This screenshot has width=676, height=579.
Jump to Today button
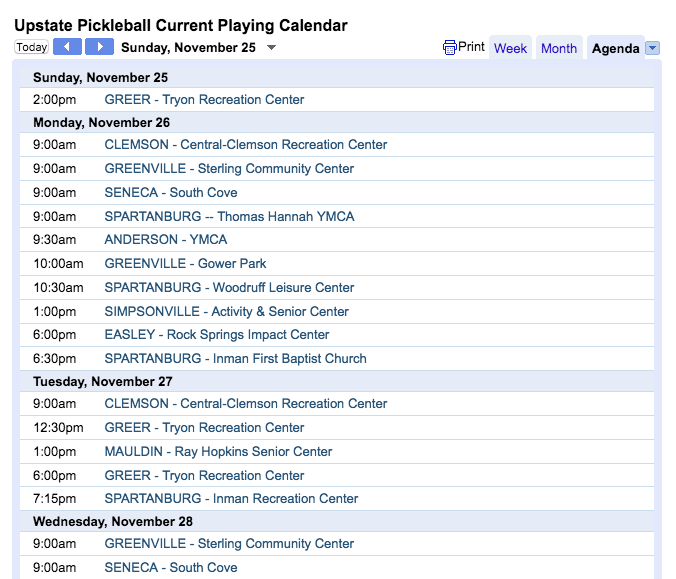31,47
